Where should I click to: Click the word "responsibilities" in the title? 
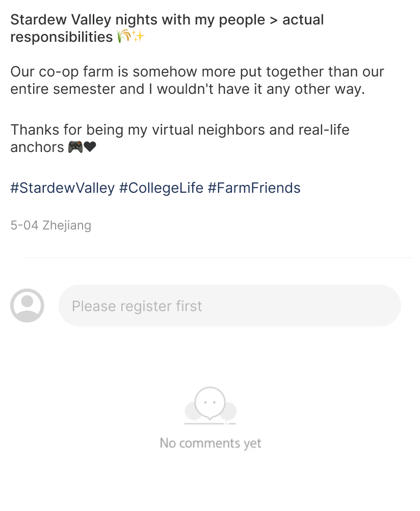(61, 37)
